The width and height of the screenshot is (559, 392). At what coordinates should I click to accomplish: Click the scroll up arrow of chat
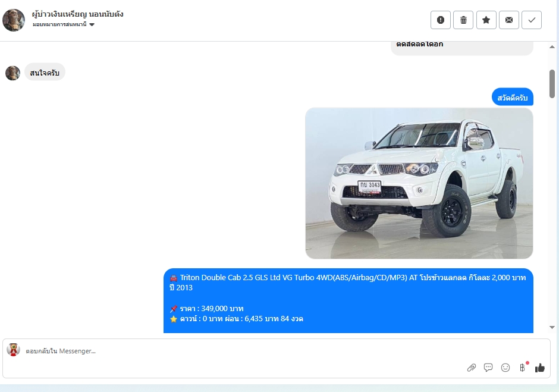pos(552,47)
